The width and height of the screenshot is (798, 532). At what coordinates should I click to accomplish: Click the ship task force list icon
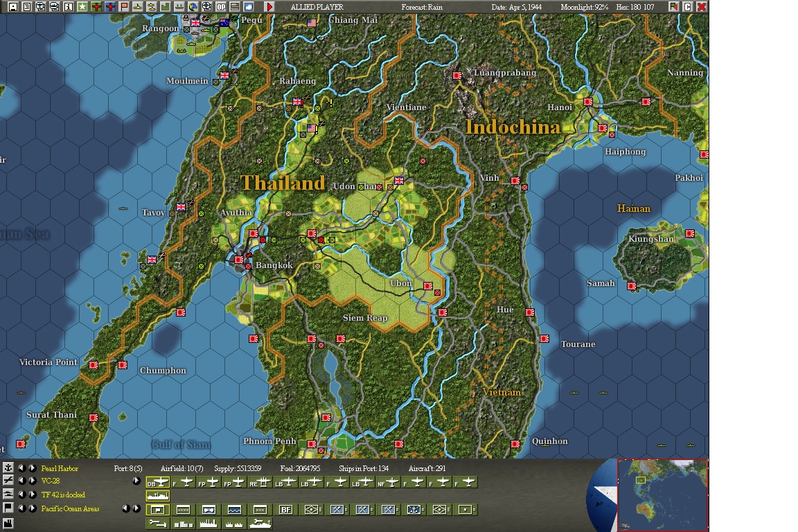(8, 495)
